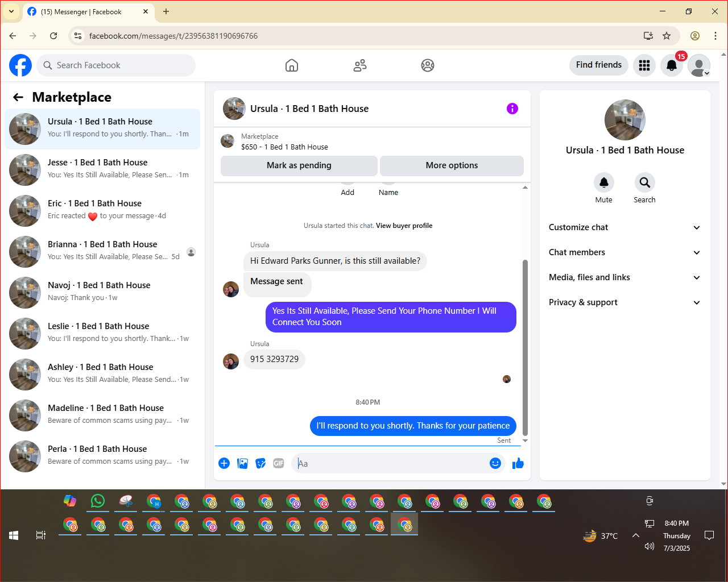Click Mark as pending button

tap(299, 165)
